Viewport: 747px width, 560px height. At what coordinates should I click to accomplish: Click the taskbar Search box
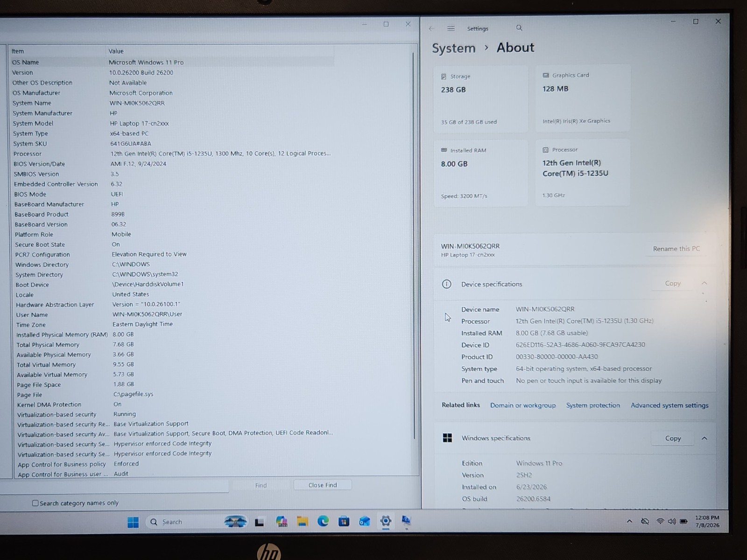point(196,522)
